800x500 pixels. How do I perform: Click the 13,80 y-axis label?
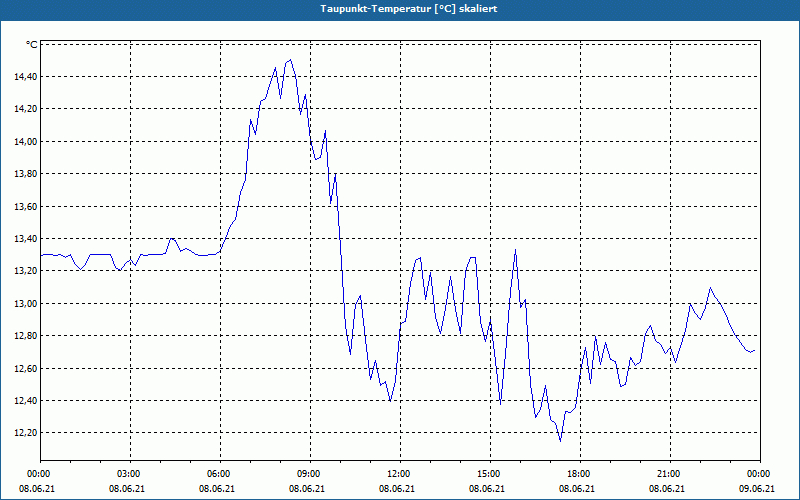(26, 174)
